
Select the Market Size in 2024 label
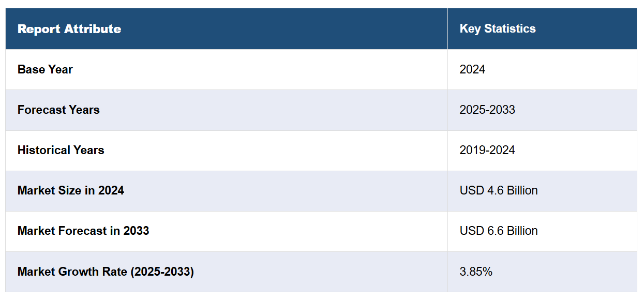point(71,190)
